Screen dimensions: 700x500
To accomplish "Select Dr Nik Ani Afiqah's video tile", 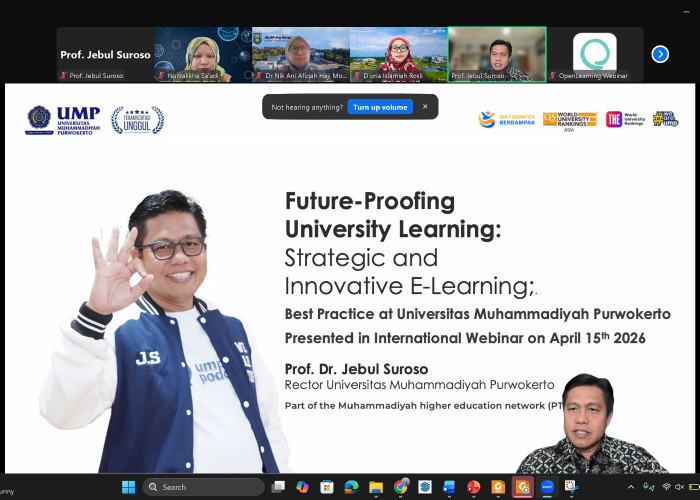I will 301,54.
